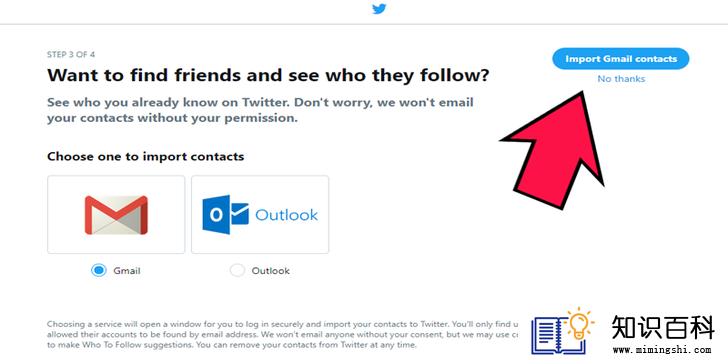728x364 pixels.
Task: Select the blue Outlook envelope icon
Action: tap(226, 214)
